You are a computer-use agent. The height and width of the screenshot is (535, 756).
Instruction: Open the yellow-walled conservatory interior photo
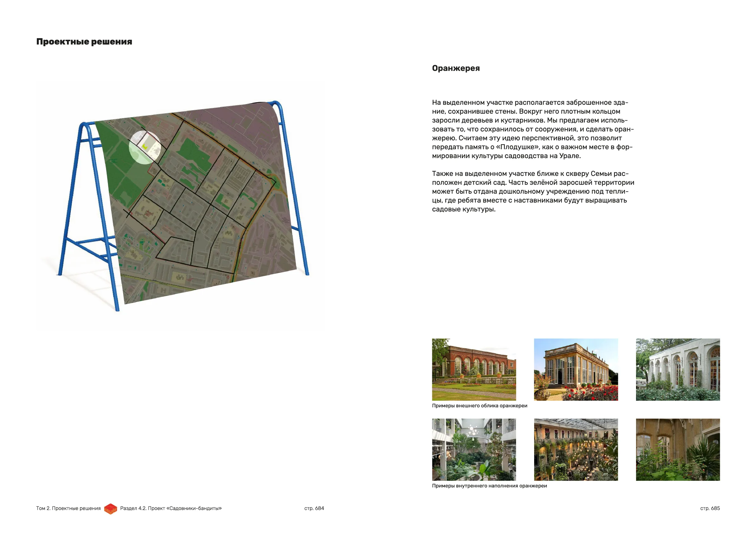pos(678,449)
